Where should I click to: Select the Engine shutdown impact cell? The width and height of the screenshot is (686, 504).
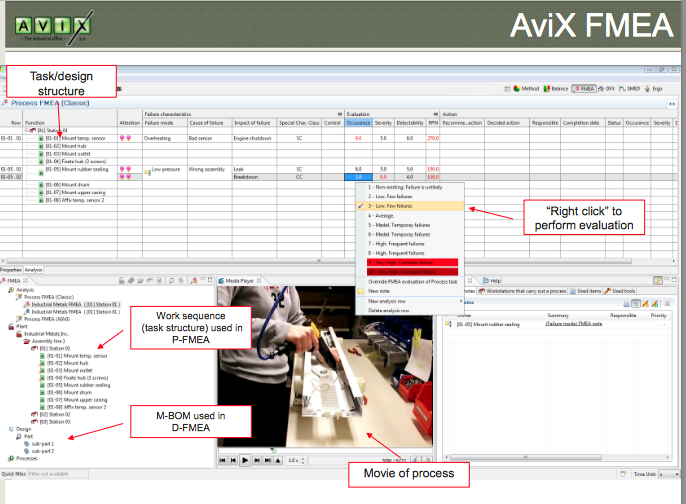(254, 138)
